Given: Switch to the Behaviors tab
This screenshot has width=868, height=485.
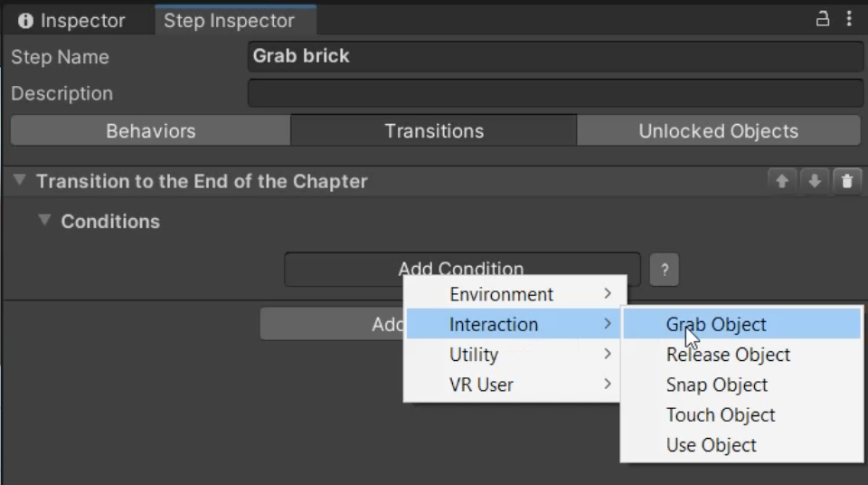Looking at the screenshot, I should point(150,131).
